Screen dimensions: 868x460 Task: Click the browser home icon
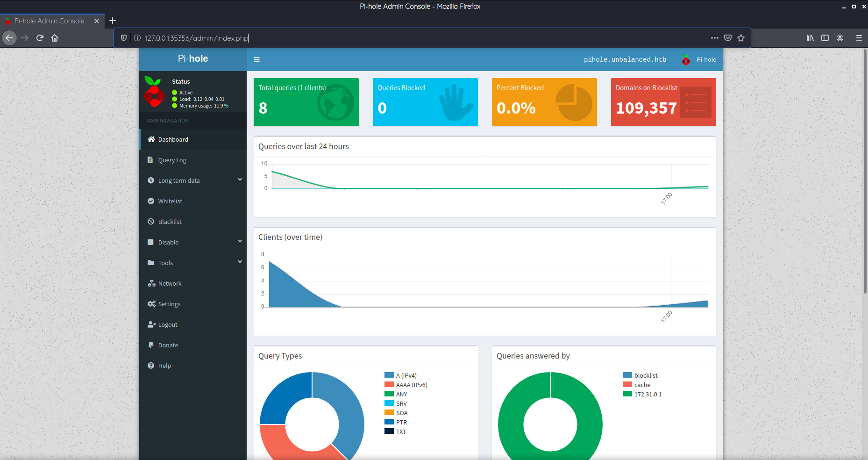55,38
